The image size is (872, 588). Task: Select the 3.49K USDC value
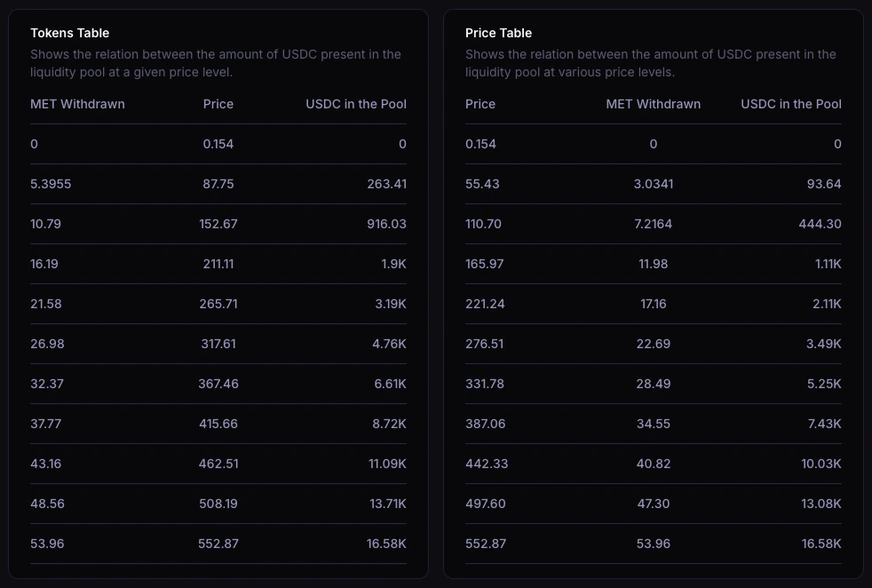click(824, 345)
